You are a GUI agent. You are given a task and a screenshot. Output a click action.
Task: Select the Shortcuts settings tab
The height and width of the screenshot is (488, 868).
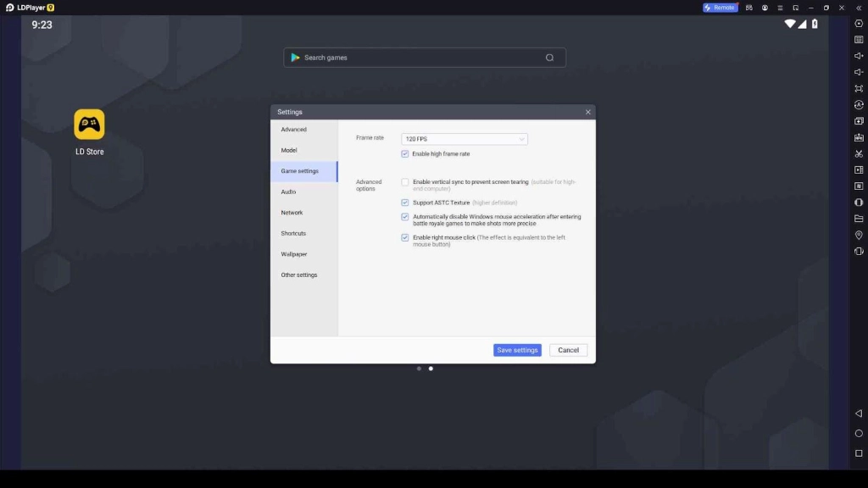[x=293, y=234]
